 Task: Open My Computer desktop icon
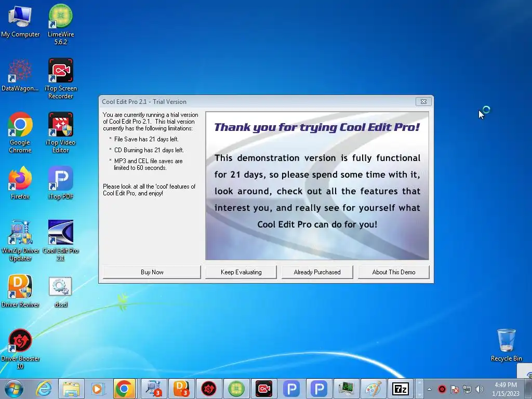click(x=20, y=21)
